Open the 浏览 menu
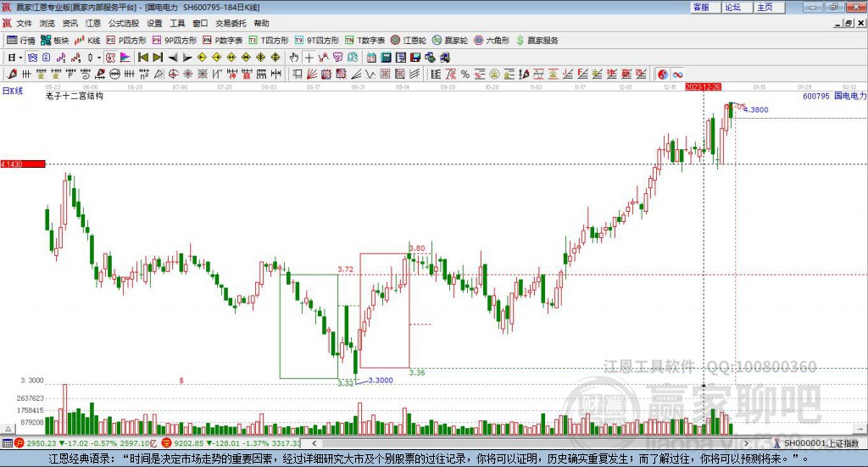 tap(47, 23)
